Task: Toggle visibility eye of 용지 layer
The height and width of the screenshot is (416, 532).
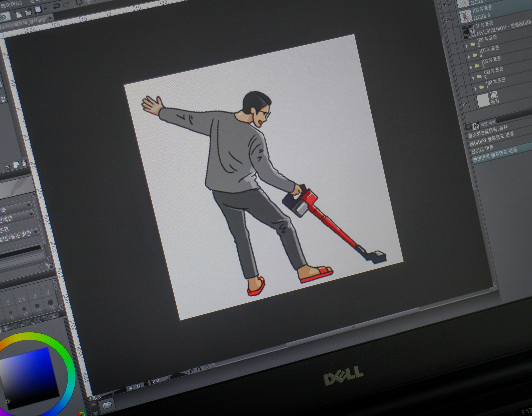Action: click(x=465, y=105)
